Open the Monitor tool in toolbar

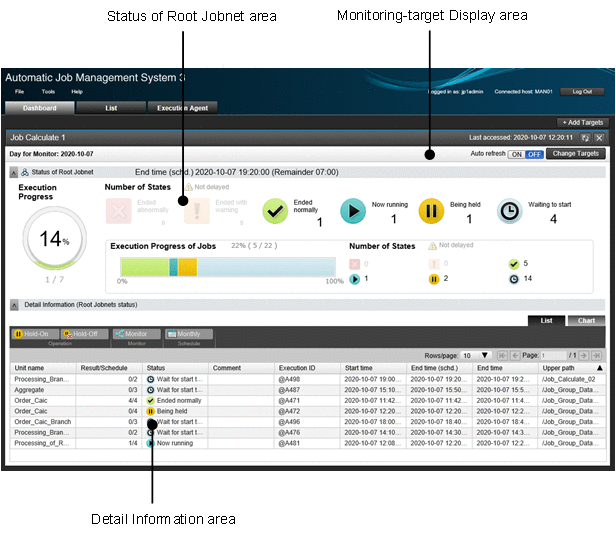click(133, 334)
